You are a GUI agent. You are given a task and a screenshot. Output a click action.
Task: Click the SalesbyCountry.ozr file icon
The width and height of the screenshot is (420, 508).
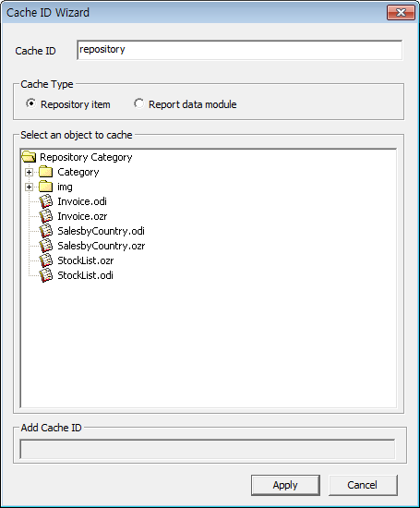46,246
